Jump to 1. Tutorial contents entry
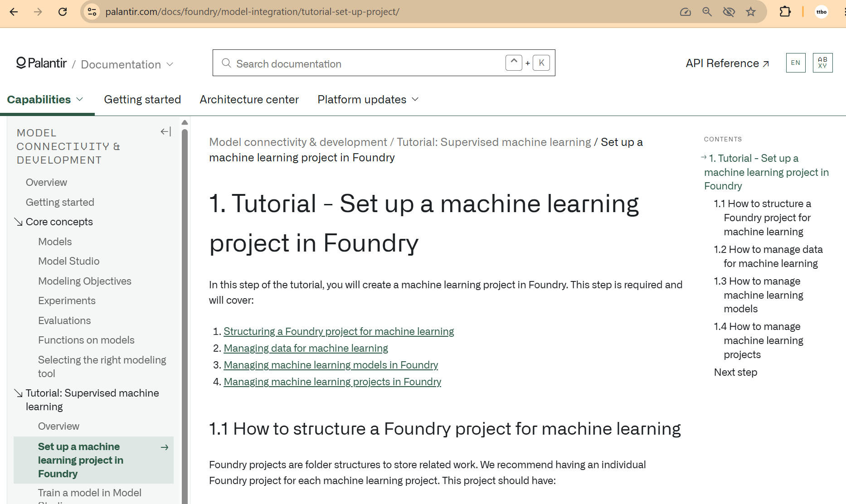The width and height of the screenshot is (846, 504). coord(766,172)
